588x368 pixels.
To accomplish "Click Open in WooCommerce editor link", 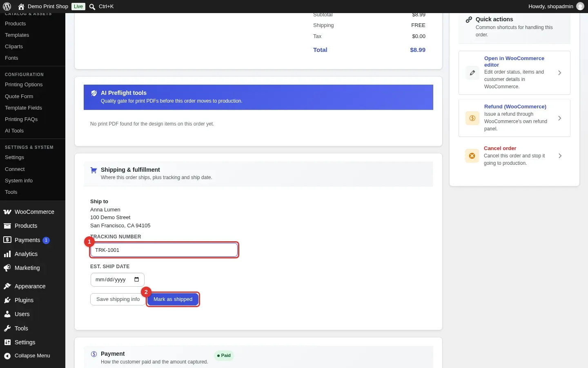I will [x=514, y=62].
